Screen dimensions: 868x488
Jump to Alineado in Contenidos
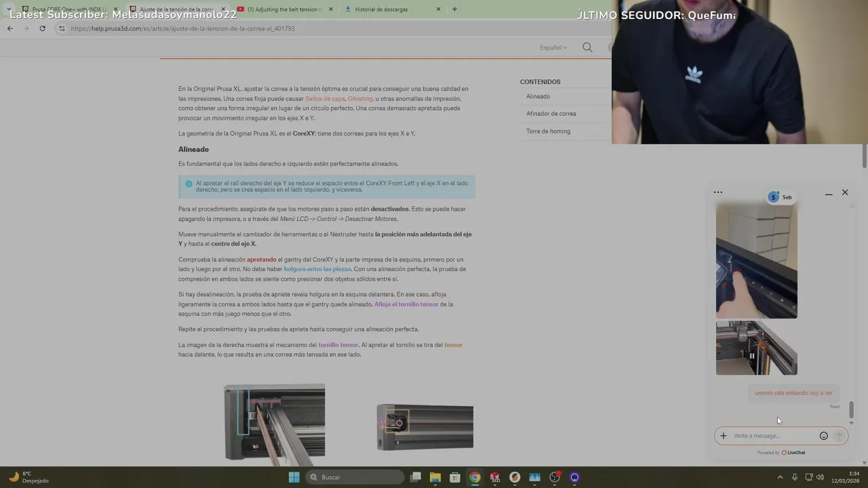click(538, 96)
